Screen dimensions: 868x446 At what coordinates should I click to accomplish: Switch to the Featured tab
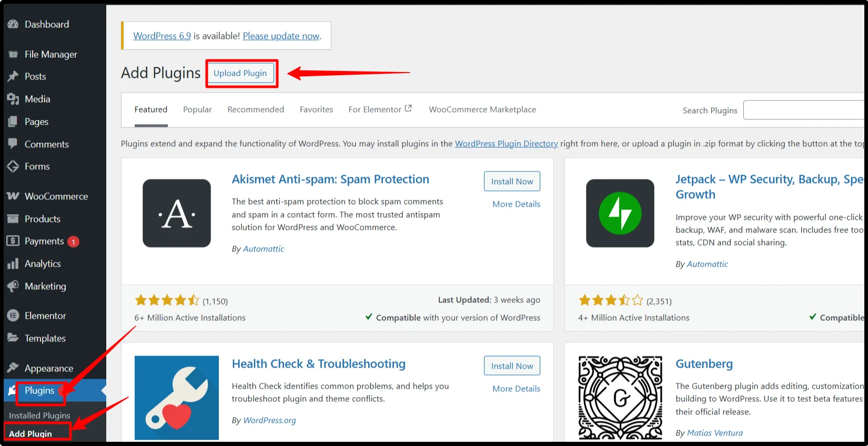[151, 109]
